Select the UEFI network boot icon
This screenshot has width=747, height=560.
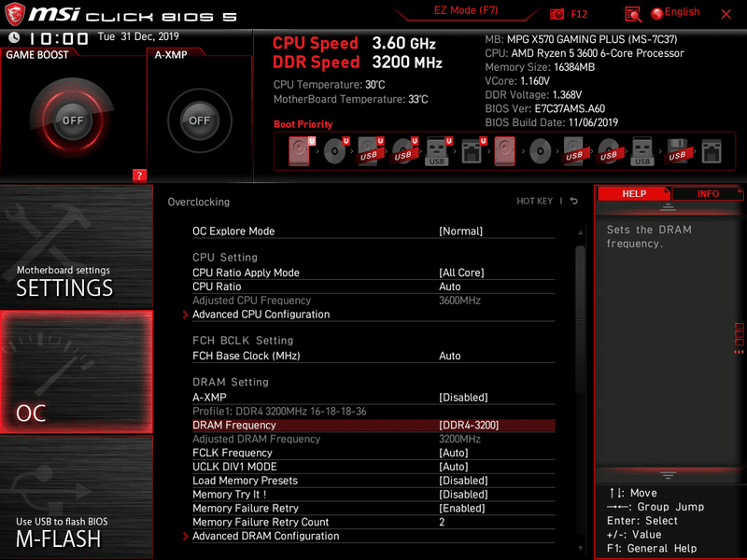(x=472, y=151)
